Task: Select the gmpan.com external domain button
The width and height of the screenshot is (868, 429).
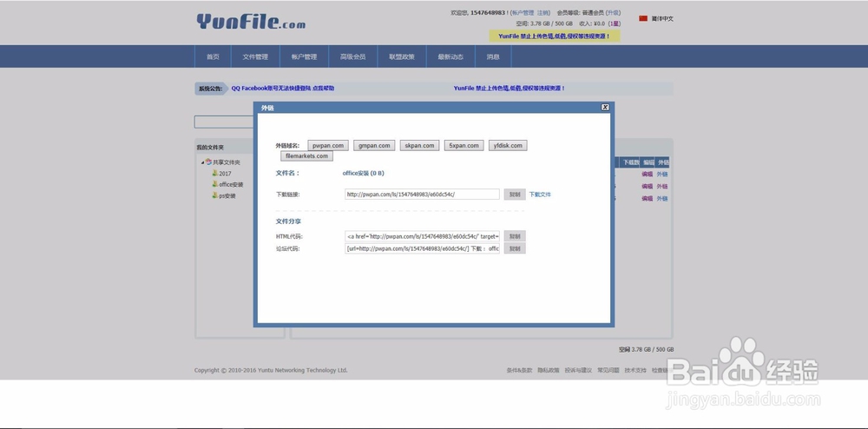Action: pos(374,146)
